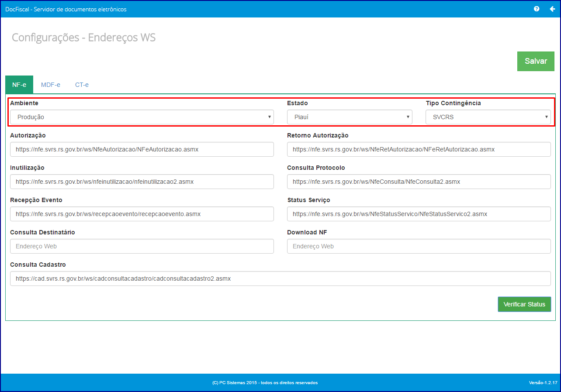Screen dimensions: 561x392
Task: Switch to the NF-e tab
Action: (19, 85)
